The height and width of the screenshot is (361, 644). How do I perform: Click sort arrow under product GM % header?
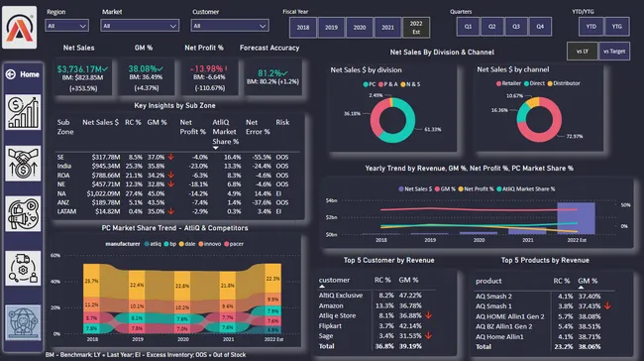coord(581,288)
